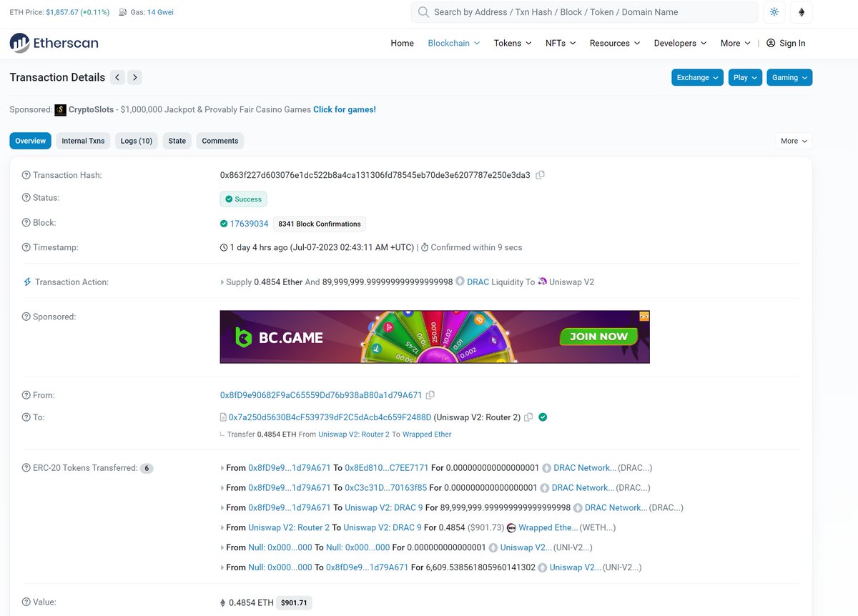Image resolution: width=858 pixels, height=616 pixels.
Task: Expand the Play dropdown button
Action: 745,77
